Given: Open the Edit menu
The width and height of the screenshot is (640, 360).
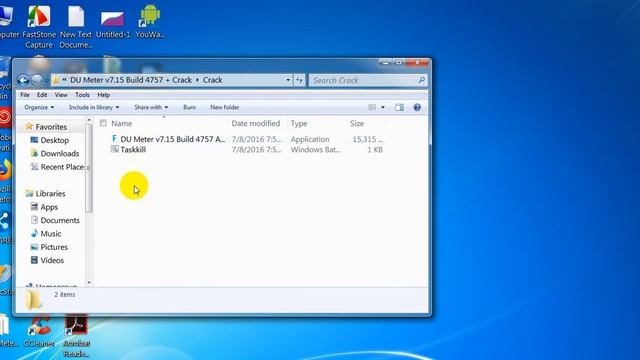Looking at the screenshot, I should click(x=42, y=95).
